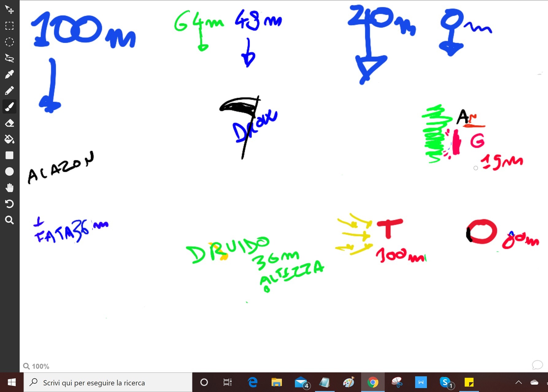The image size is (548, 392).
Task: Activate the Eraser tool
Action: click(x=10, y=123)
